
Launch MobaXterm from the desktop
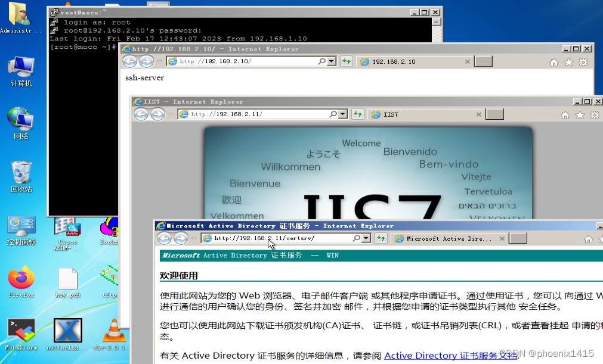[x=21, y=334]
